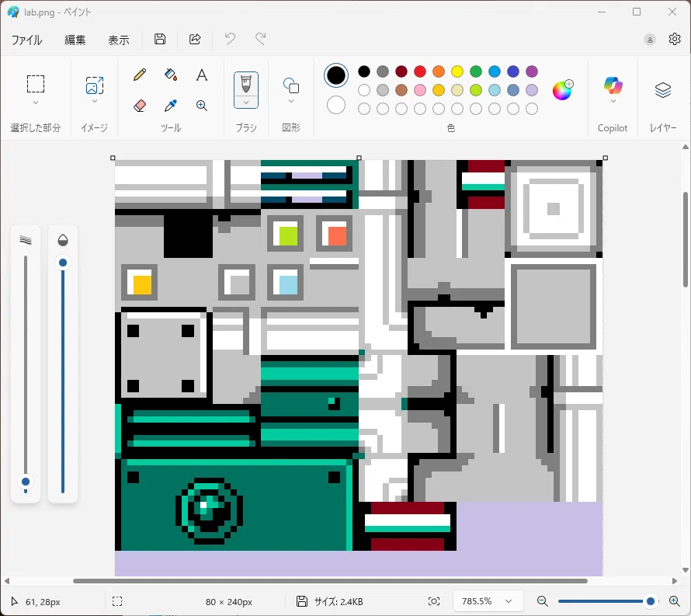Zoom in with the plus magnifier
Image resolution: width=691 pixels, height=616 pixels.
[674, 601]
